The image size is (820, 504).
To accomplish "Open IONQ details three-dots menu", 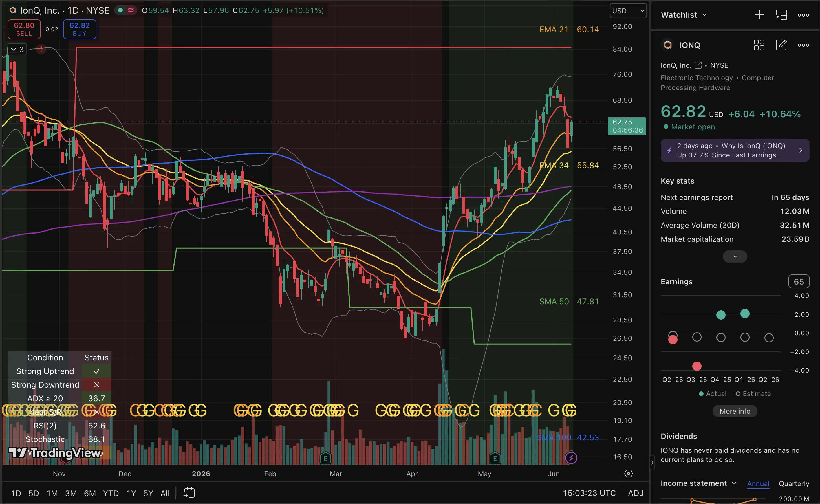I will pos(803,45).
